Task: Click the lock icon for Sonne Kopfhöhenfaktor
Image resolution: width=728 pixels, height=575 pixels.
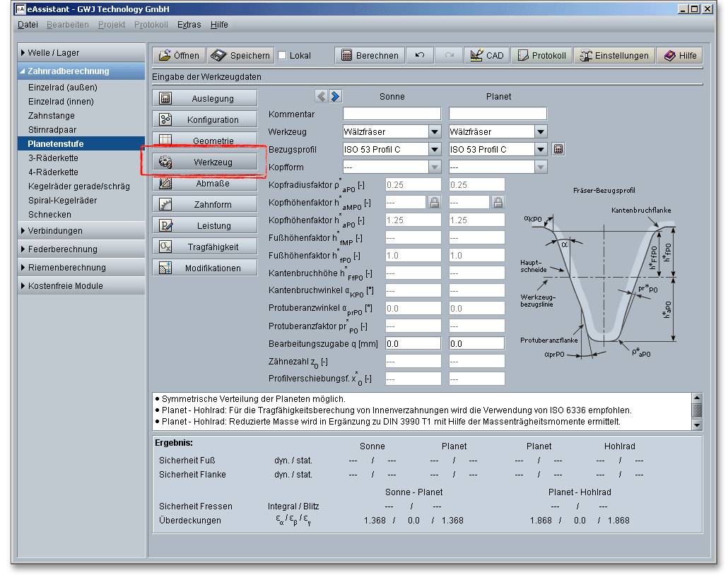Action: tap(435, 203)
